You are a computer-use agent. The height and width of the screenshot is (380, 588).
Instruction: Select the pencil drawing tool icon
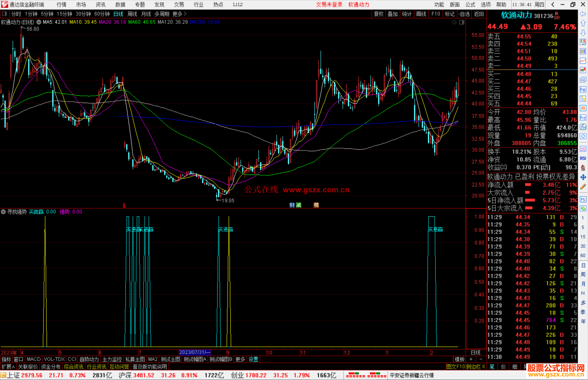click(x=583, y=187)
